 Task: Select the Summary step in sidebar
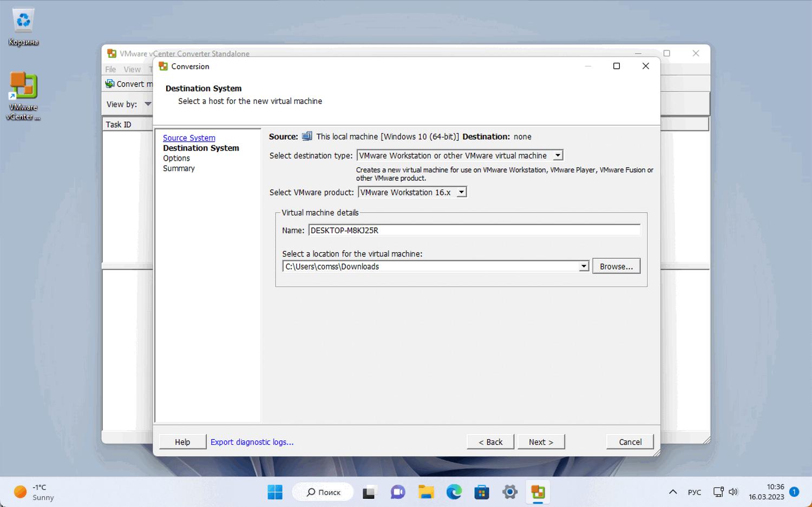(179, 169)
